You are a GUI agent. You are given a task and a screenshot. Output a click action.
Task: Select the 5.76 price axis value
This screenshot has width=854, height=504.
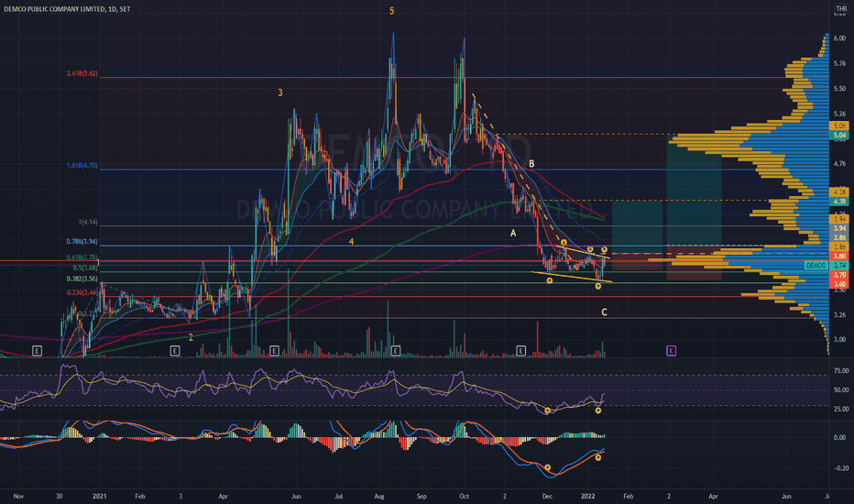(839, 64)
